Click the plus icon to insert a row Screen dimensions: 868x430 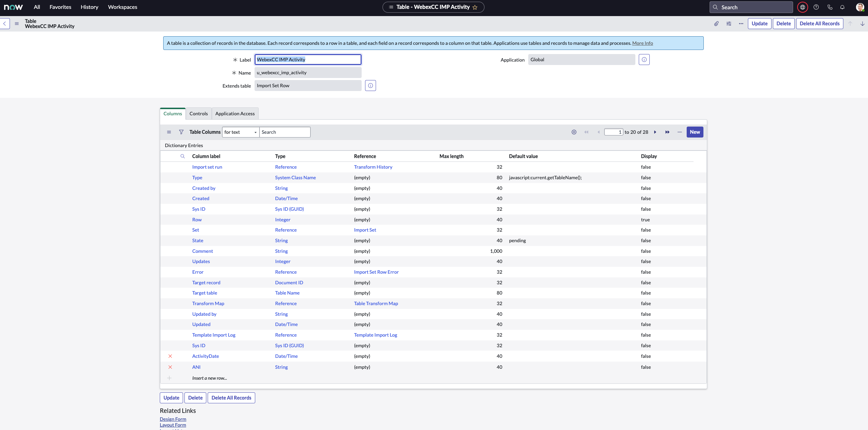click(x=169, y=378)
